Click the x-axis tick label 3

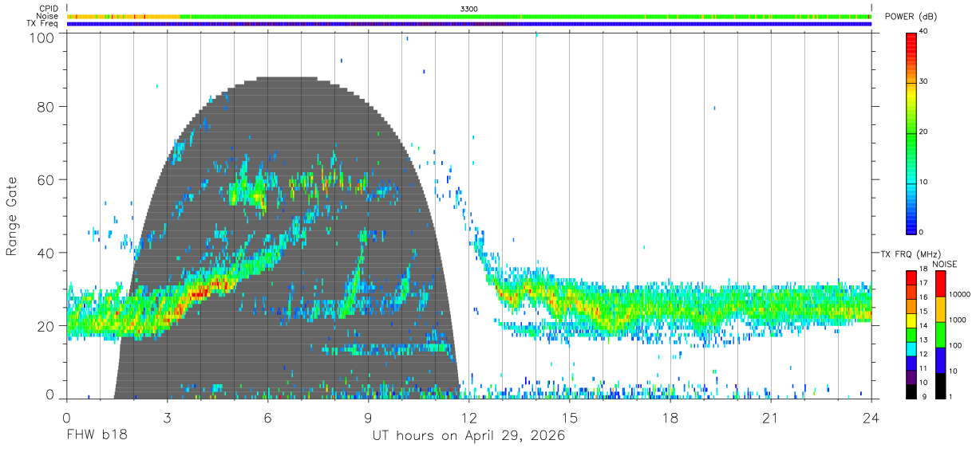pos(167,419)
